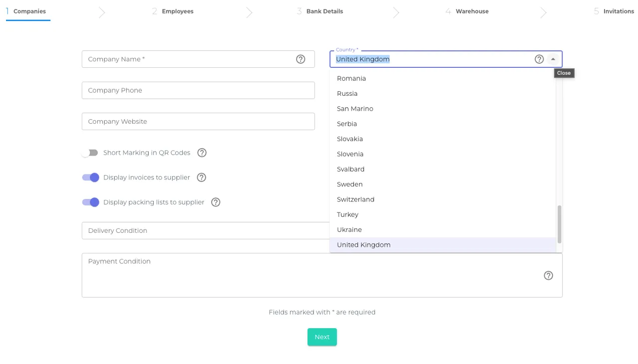Screen dimensions: 638x364
Task: Click help icon beside Short Marking in QR Codes
Action: click(202, 153)
